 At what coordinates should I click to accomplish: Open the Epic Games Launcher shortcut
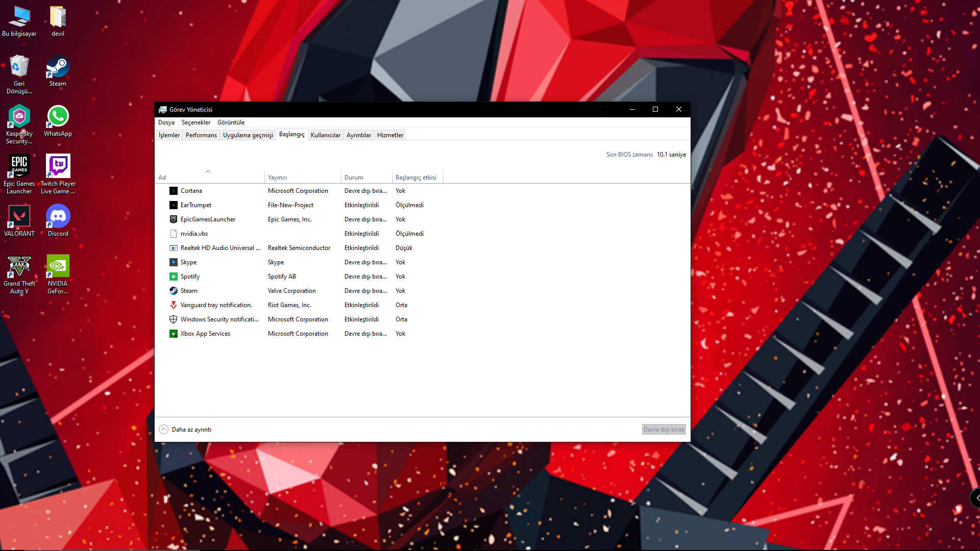19,167
